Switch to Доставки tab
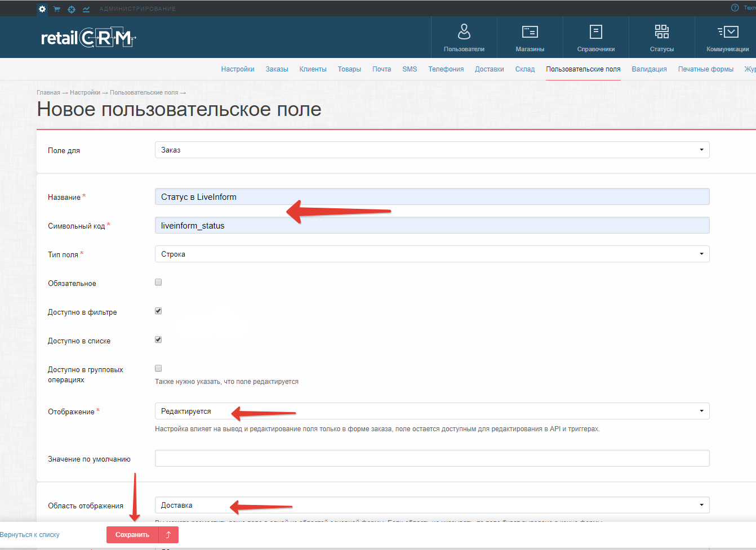 [489, 69]
